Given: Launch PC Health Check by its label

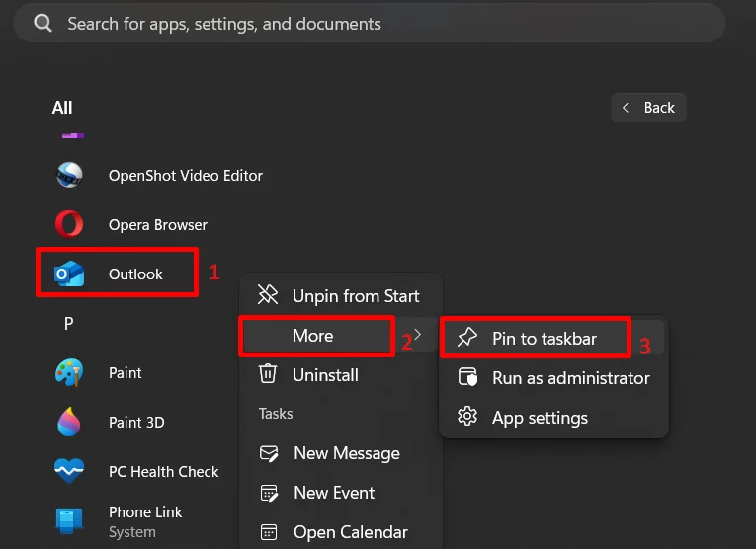Looking at the screenshot, I should pos(163,471).
